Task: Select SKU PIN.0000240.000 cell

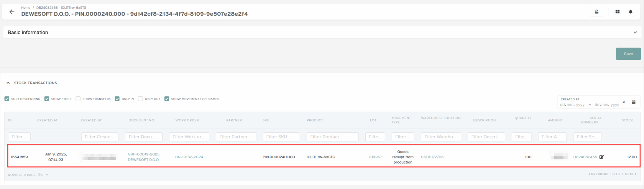Action: pos(279,157)
